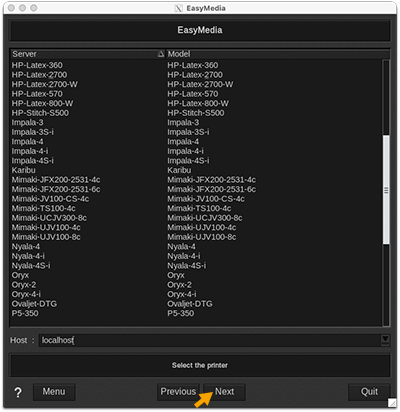Image resolution: width=400 pixels, height=412 pixels.
Task: Click the printer list scrollbar thumb
Action: (386, 190)
